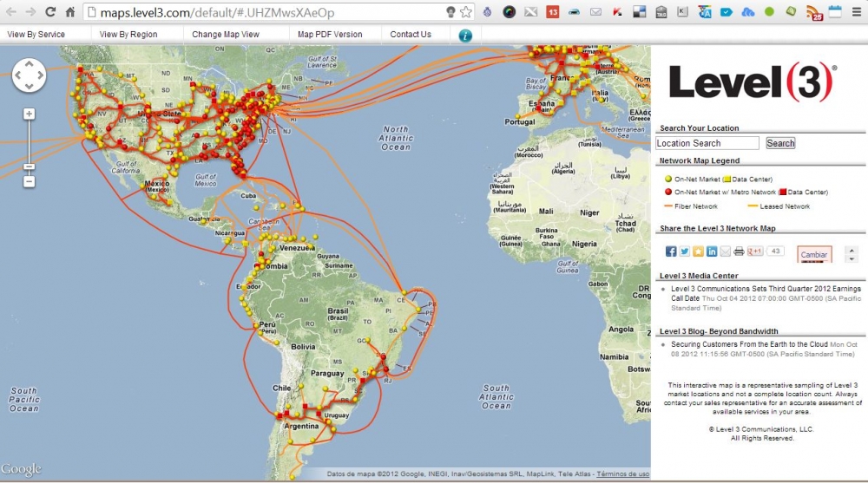Open the translate extension icon
This screenshot has height=483, width=868.
click(705, 11)
